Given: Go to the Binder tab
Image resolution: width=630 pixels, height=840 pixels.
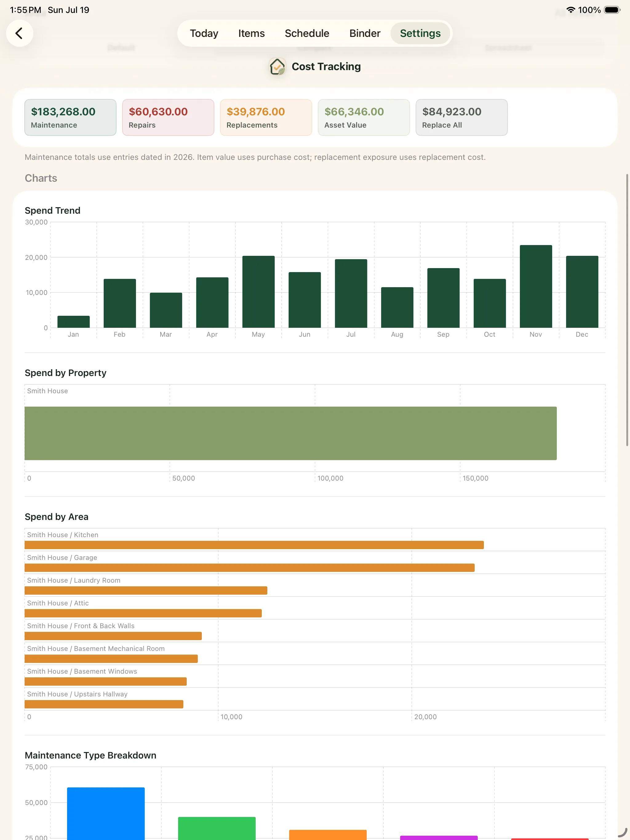Looking at the screenshot, I should tap(365, 34).
